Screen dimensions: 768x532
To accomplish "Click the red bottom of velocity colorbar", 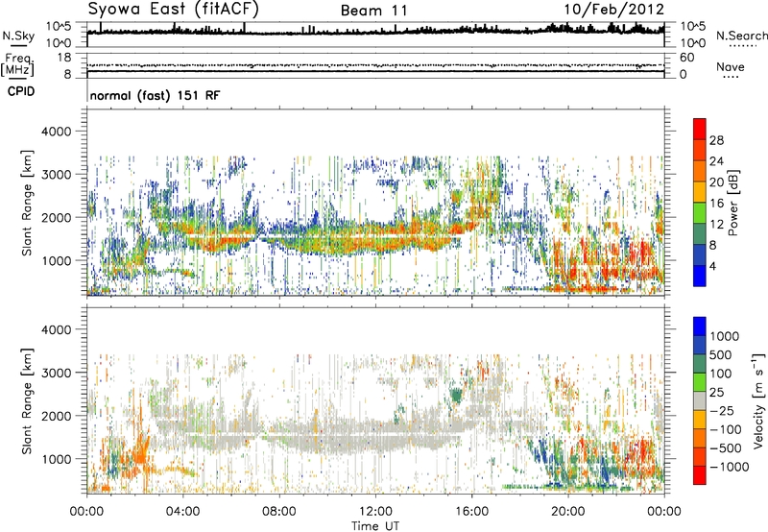I will point(700,475).
